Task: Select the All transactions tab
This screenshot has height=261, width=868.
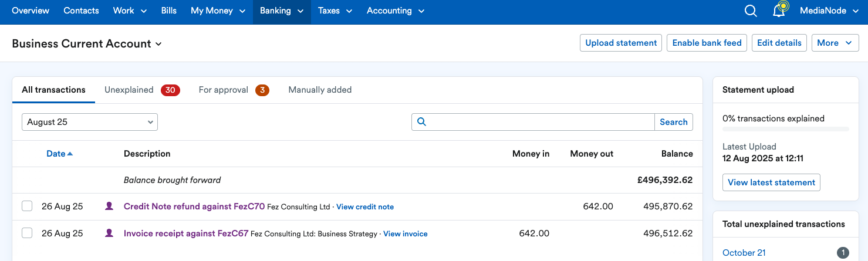Action: pyautogui.click(x=53, y=90)
